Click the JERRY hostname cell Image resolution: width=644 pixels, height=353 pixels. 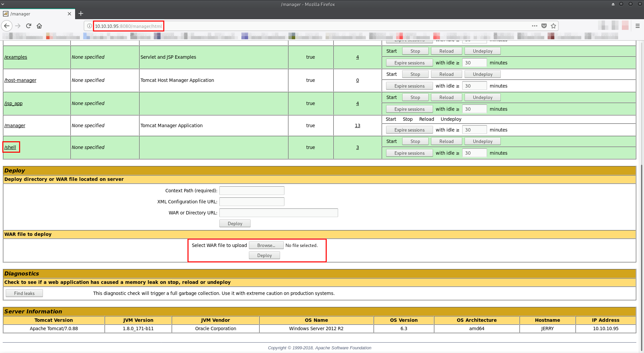547,329
